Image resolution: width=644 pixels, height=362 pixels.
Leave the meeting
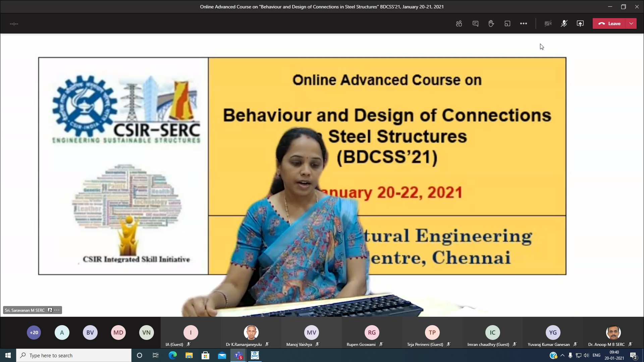click(x=609, y=23)
